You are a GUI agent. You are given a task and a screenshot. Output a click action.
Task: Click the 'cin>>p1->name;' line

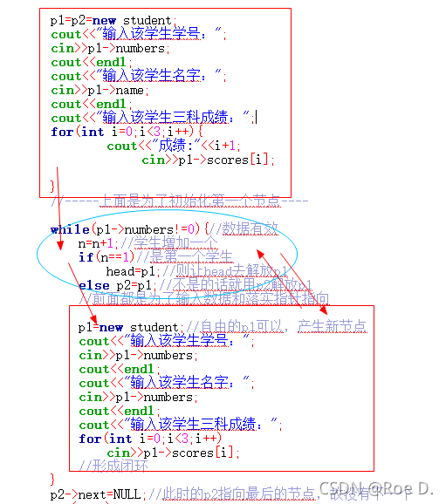click(99, 91)
